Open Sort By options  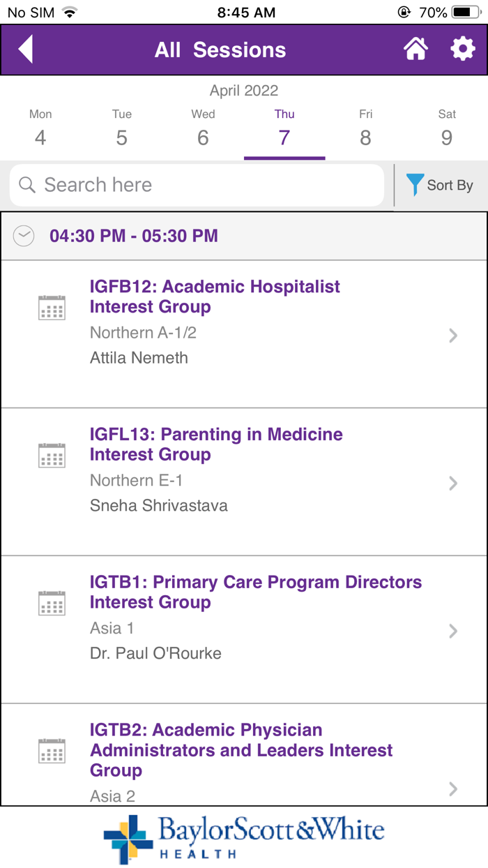pos(450,185)
